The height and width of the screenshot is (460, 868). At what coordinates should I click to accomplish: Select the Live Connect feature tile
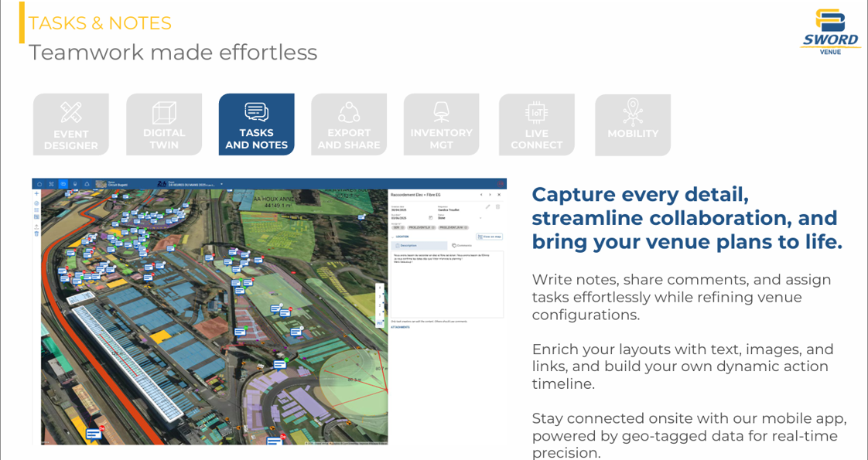click(x=536, y=125)
